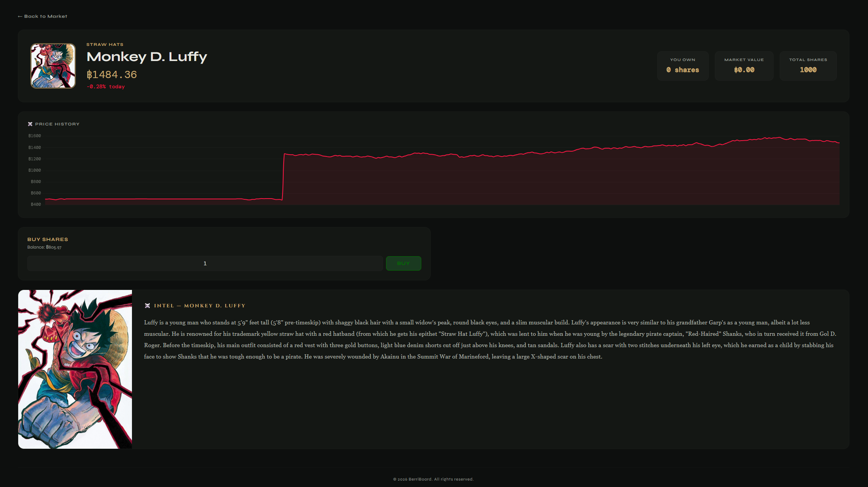Screen dimensions: 868x487
Task: Click the Total Shares stat card
Action: coord(808,66)
